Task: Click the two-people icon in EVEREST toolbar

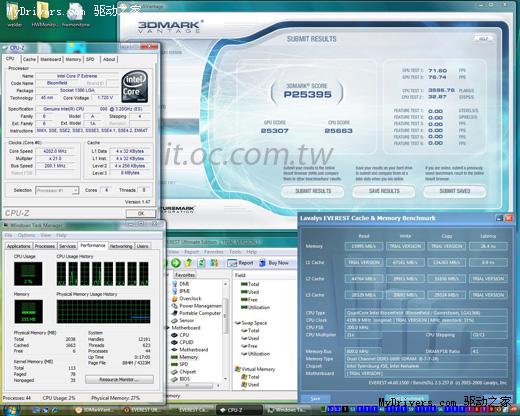Action: click(214, 263)
